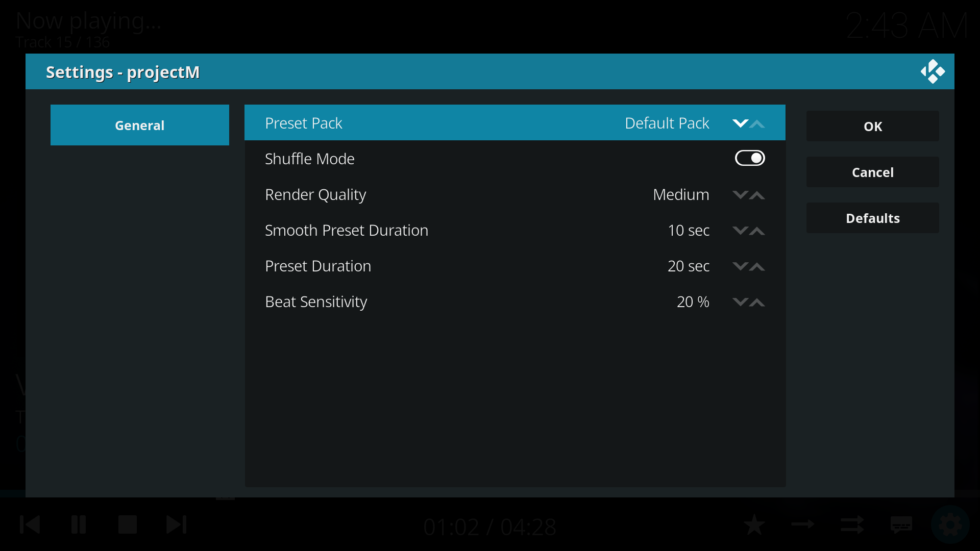This screenshot has height=551, width=980.
Task: Stop music playback
Action: coord(128,524)
